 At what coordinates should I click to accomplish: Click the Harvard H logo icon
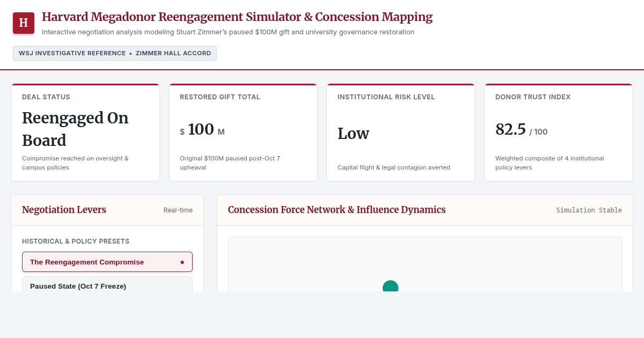[x=24, y=23]
